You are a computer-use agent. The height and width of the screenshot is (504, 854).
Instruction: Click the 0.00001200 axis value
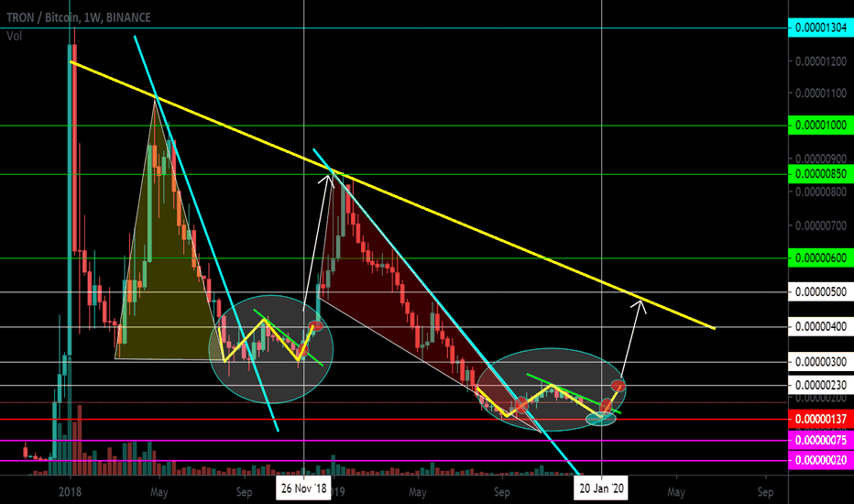coord(821,61)
